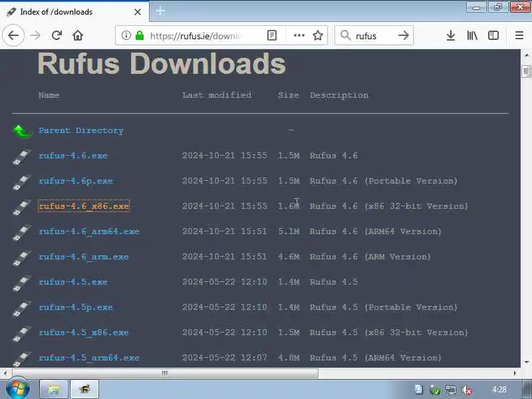Open the Windows Start menu
Screen dimensions: 532x399
pos(17,389)
